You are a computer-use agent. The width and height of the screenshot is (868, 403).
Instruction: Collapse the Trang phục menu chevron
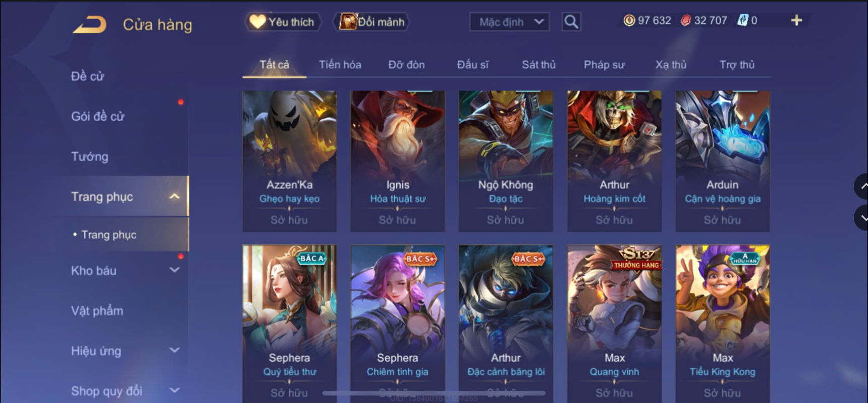(x=174, y=196)
